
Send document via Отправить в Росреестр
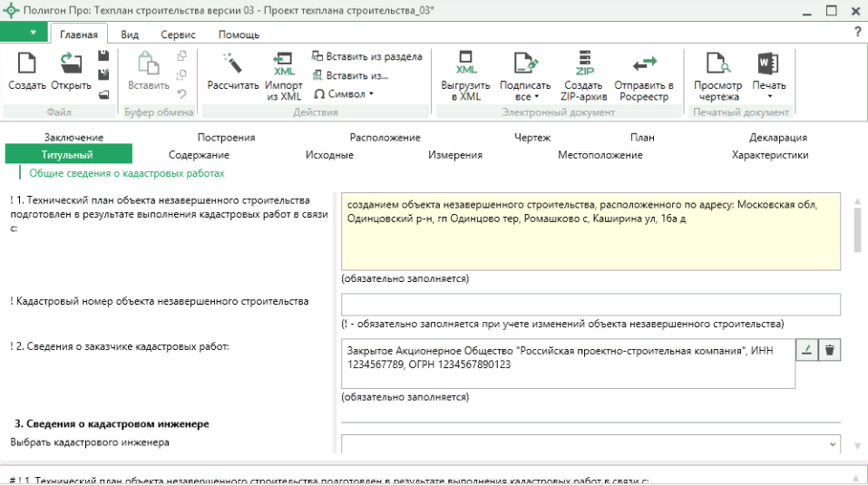[643, 74]
